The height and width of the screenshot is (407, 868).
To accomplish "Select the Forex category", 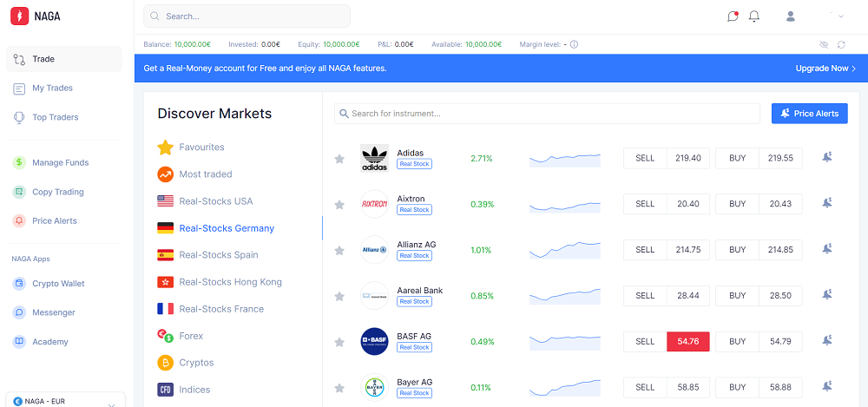I will pos(180,336).
